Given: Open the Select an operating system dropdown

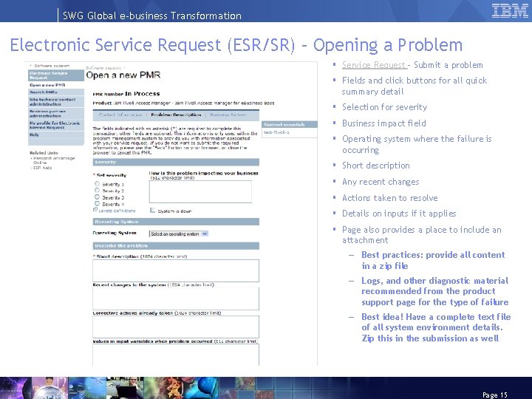Looking at the screenshot, I should coord(179,233).
